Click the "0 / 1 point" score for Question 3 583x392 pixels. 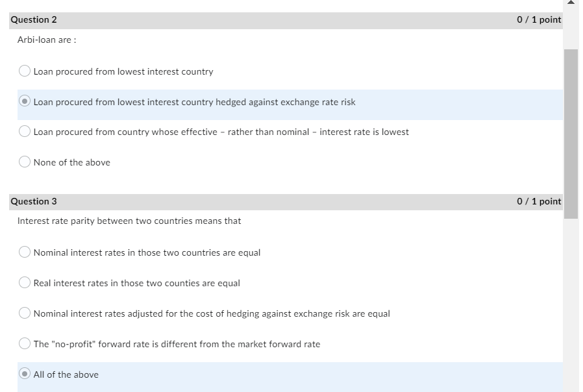tap(539, 201)
